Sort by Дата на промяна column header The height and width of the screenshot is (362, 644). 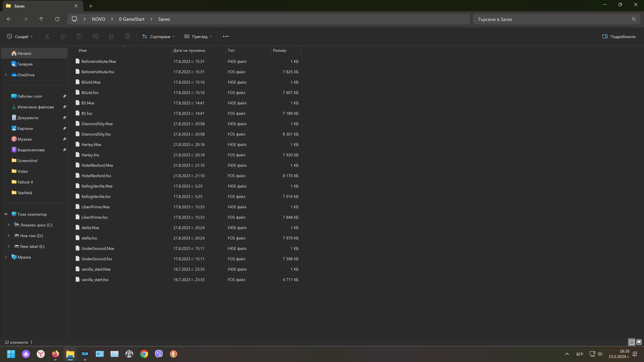[189, 50]
